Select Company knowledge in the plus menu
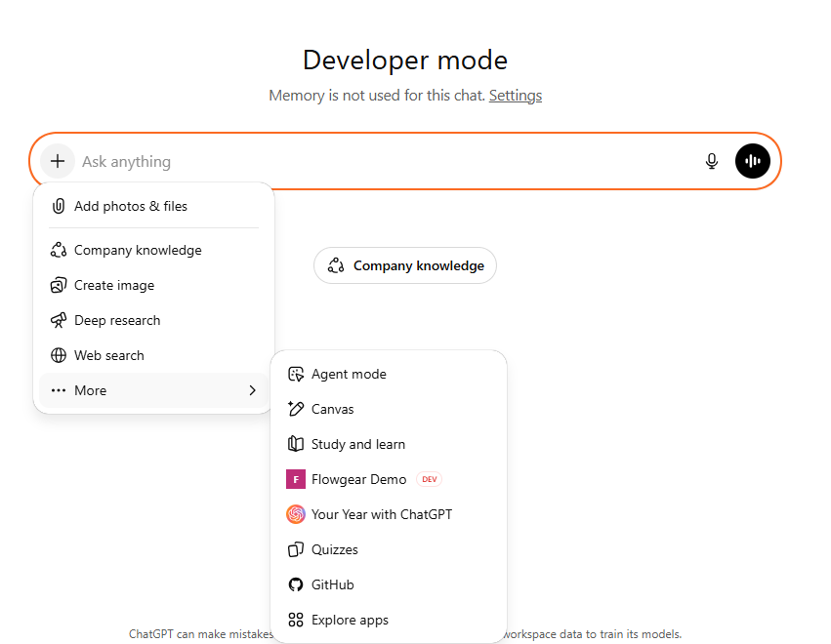The height and width of the screenshot is (644, 831). (138, 250)
